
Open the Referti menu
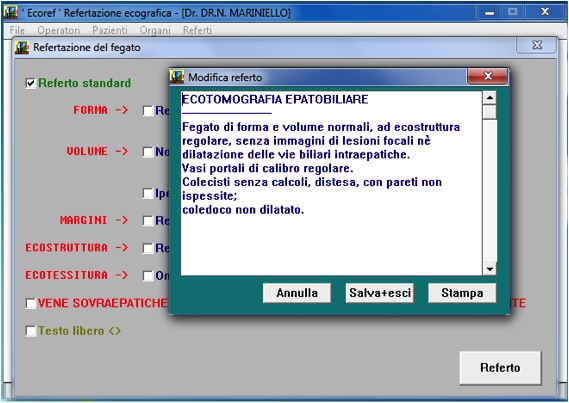(197, 30)
